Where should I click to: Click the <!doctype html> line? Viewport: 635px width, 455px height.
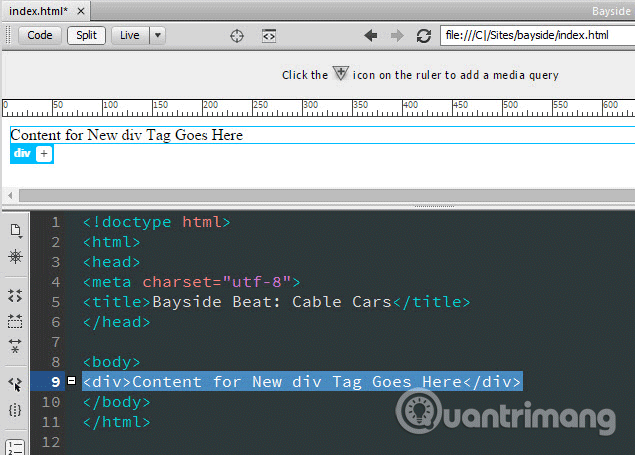coord(157,222)
